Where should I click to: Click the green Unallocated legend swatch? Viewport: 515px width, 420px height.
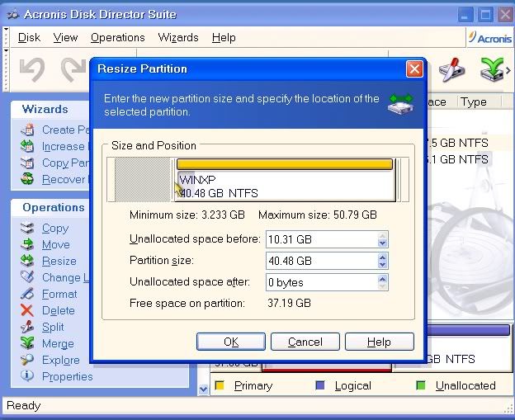pyautogui.click(x=421, y=385)
